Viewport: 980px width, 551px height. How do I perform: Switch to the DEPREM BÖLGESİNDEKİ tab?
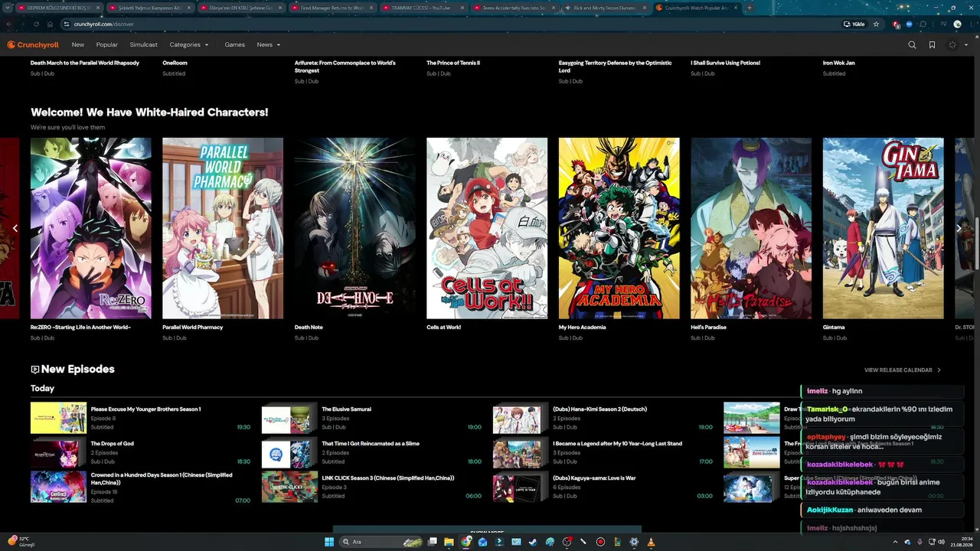click(59, 8)
